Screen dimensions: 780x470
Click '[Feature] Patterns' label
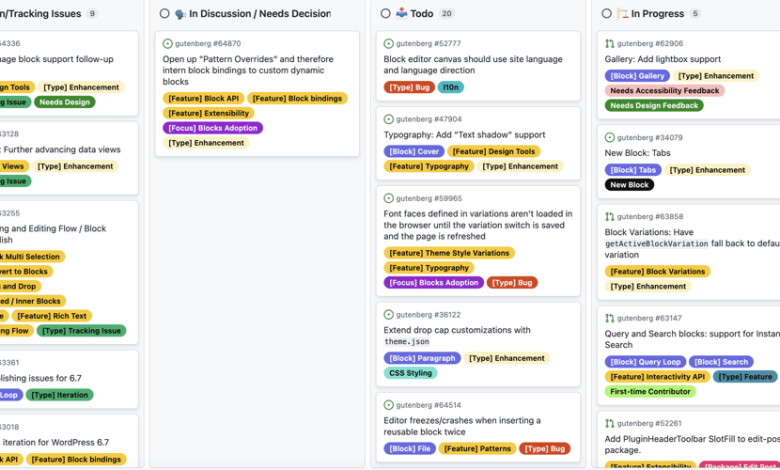pos(477,449)
